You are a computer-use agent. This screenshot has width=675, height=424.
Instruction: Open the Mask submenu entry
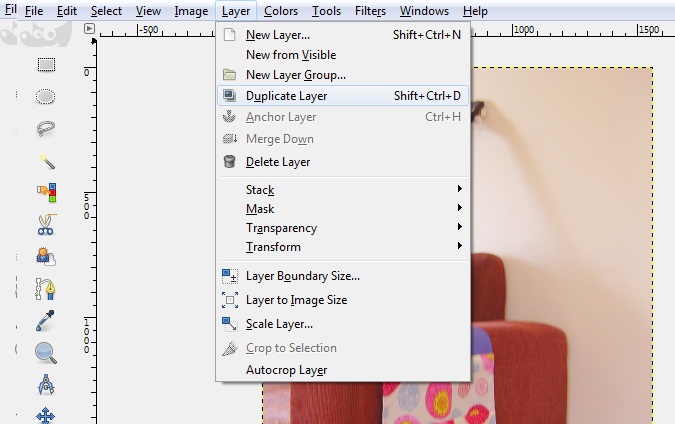point(343,208)
